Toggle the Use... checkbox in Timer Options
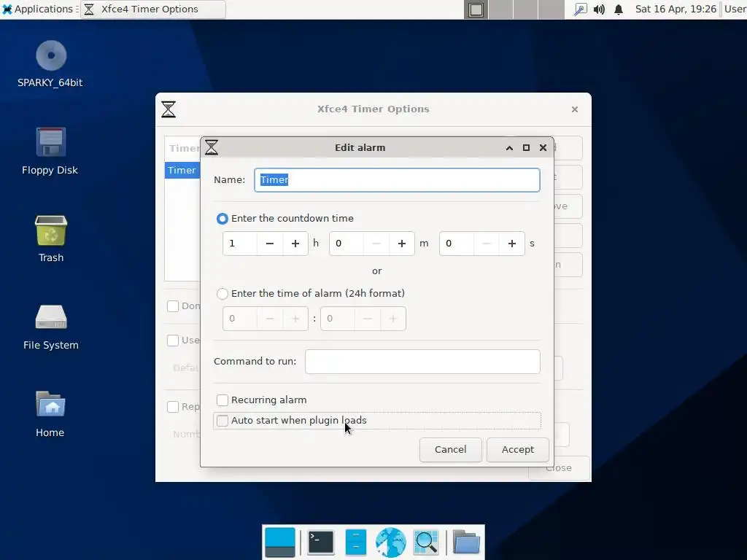 click(x=173, y=341)
